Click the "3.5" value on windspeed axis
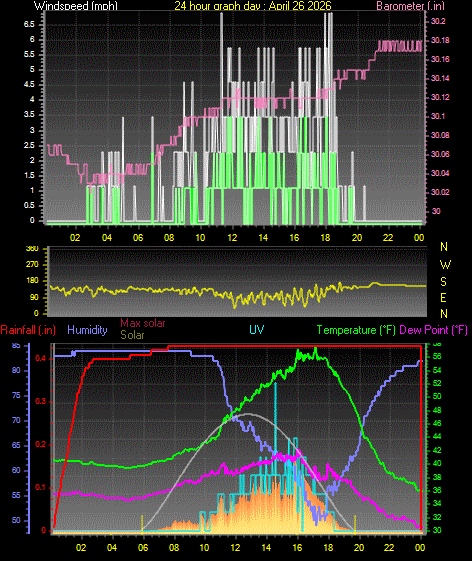Viewport: 472px width, 561px height. coord(29,114)
